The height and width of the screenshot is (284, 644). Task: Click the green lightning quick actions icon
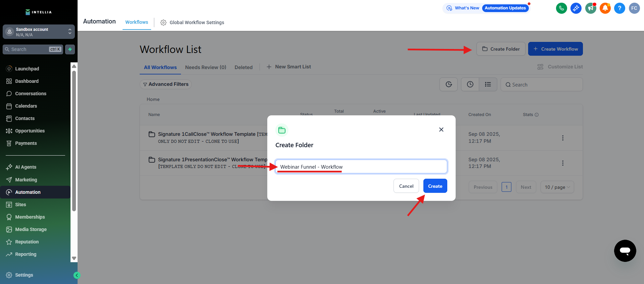coord(70,49)
